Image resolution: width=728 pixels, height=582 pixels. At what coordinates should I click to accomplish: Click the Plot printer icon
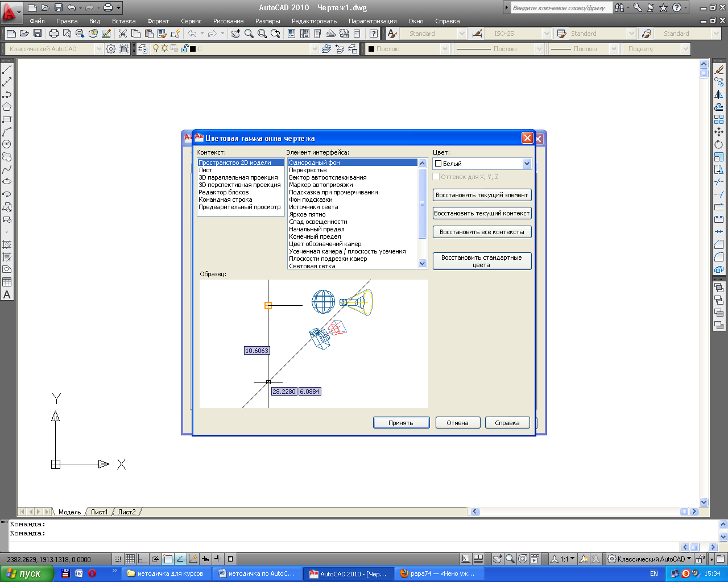[x=54, y=34]
